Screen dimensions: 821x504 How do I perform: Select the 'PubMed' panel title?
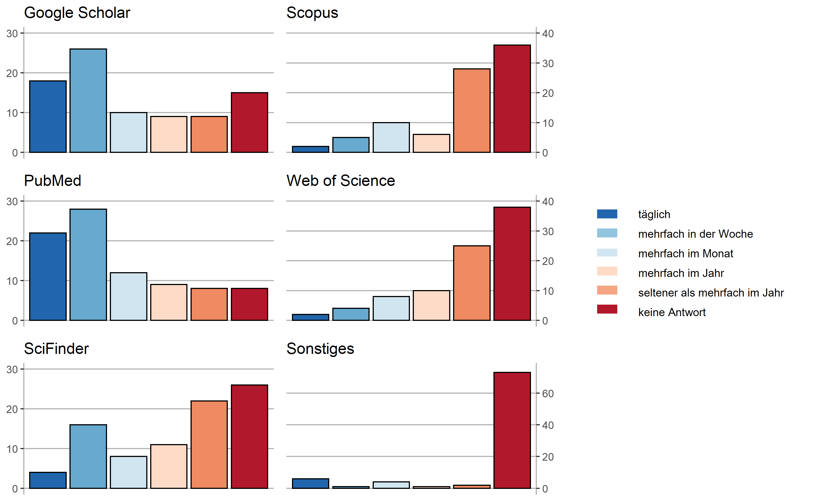click(53, 181)
